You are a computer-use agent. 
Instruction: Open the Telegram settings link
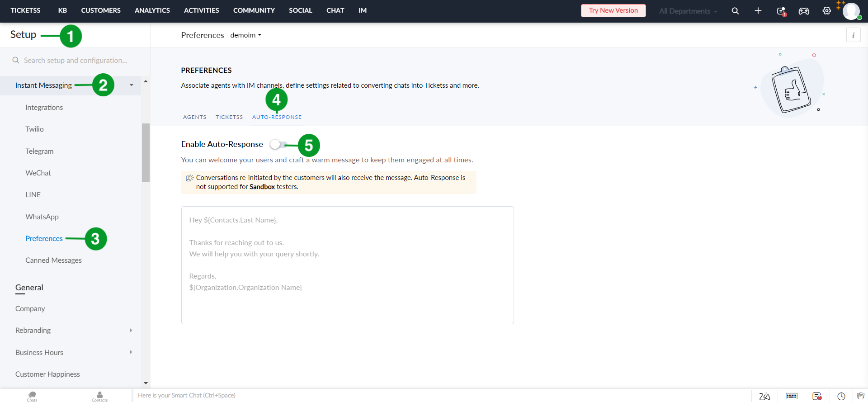(x=39, y=151)
